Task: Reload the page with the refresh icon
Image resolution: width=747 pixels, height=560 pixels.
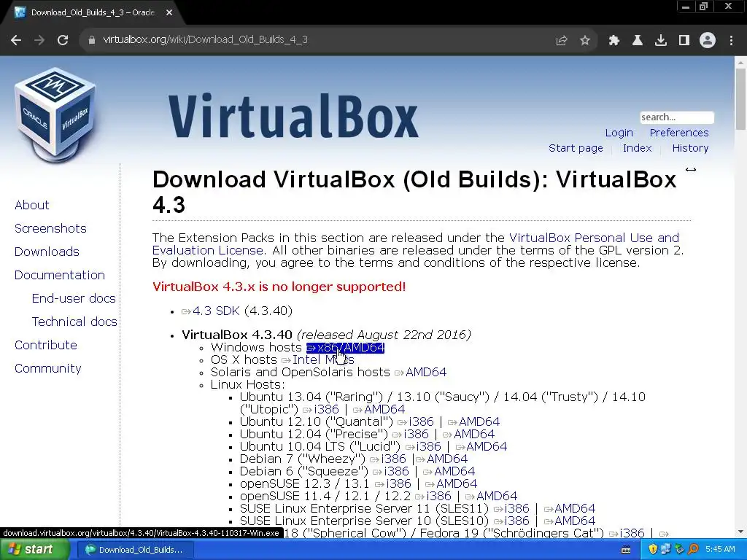Action: (63, 40)
